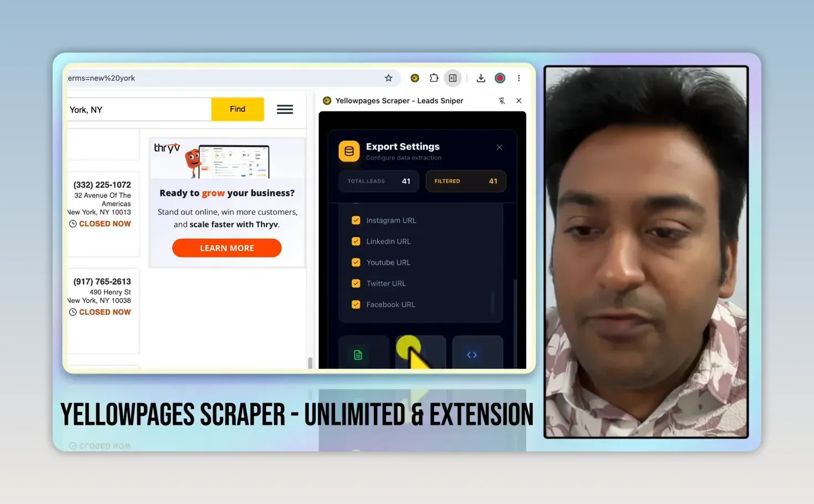The width and height of the screenshot is (814, 504).
Task: Click the Facebook URL label
Action: [390, 305]
